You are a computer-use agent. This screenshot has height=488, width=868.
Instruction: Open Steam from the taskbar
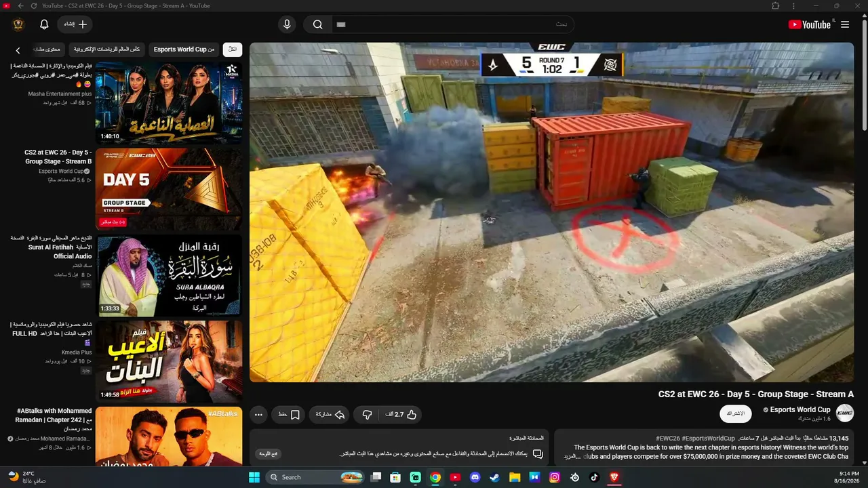[x=494, y=477]
